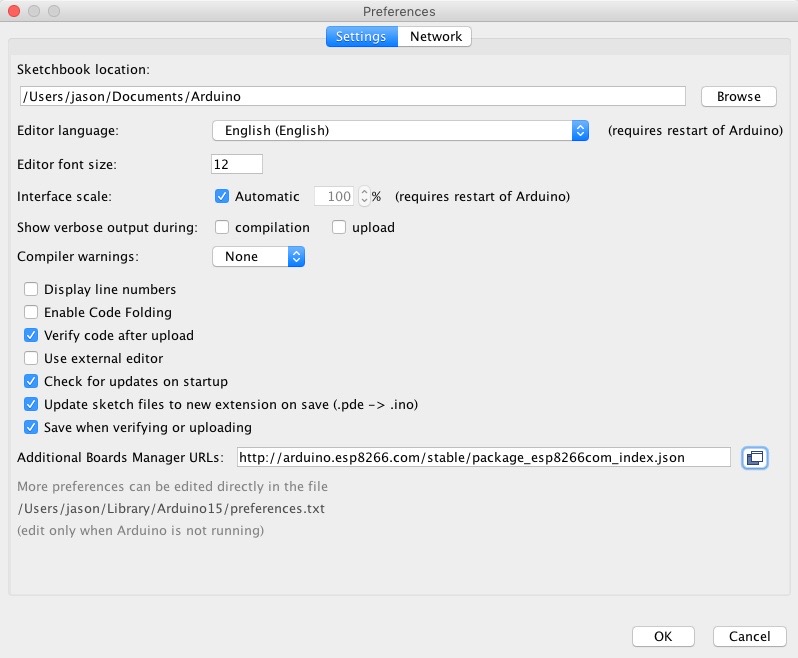Image resolution: width=798 pixels, height=658 pixels.
Task: Click the OK button
Action: coord(663,637)
